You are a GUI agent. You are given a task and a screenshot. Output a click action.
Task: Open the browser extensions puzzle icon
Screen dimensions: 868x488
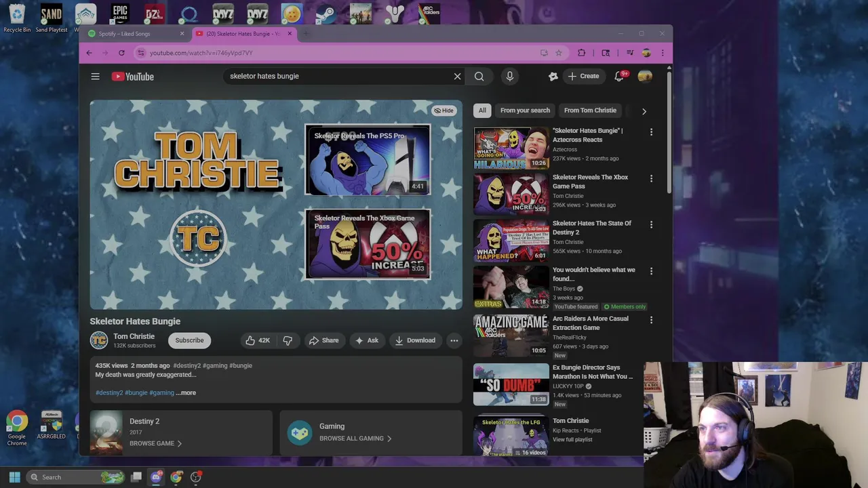click(581, 53)
